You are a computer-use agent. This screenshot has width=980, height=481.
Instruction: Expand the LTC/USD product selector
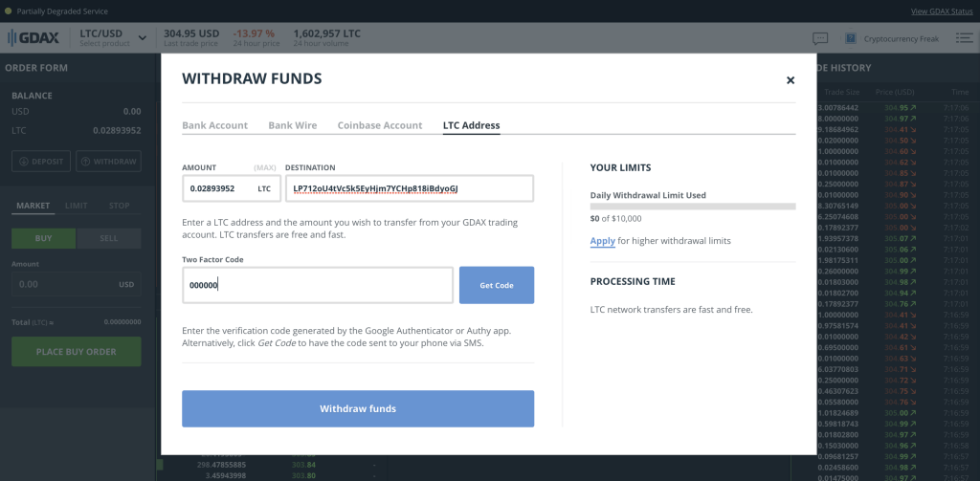coord(143,38)
